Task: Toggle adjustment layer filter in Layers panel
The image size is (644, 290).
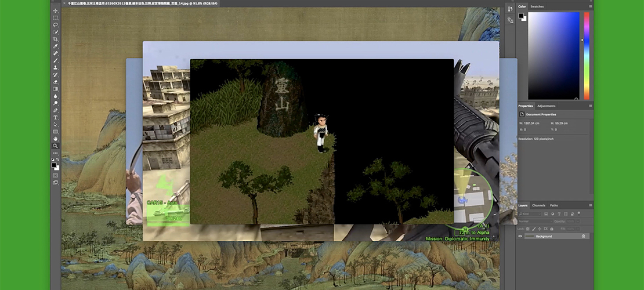Action: pos(553,213)
